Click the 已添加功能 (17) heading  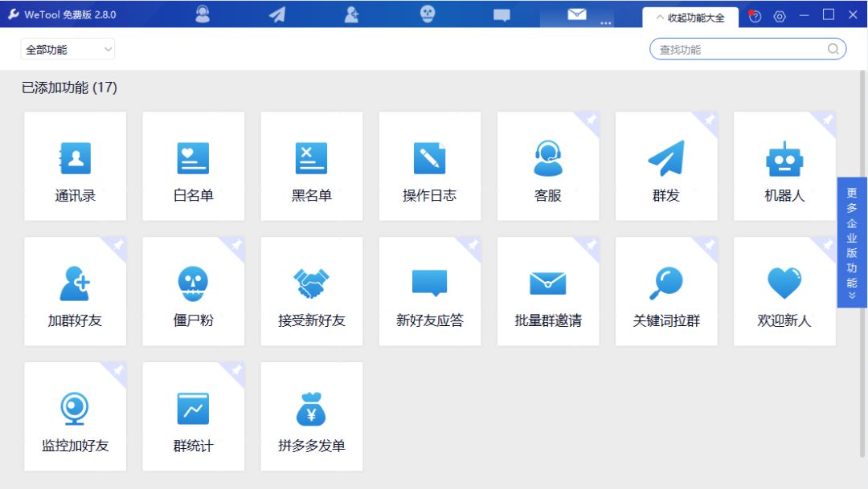pyautogui.click(x=69, y=88)
